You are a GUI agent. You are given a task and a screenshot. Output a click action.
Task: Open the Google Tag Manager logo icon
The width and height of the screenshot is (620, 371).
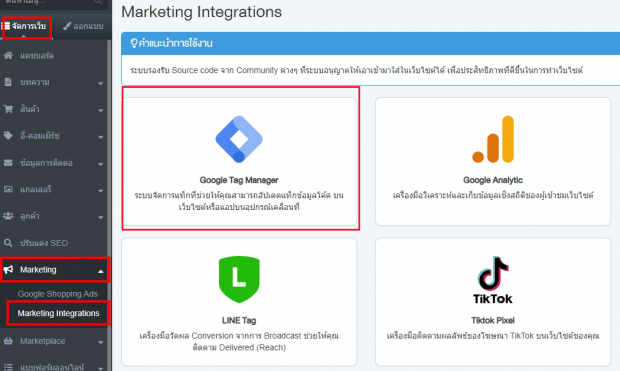[x=239, y=139]
